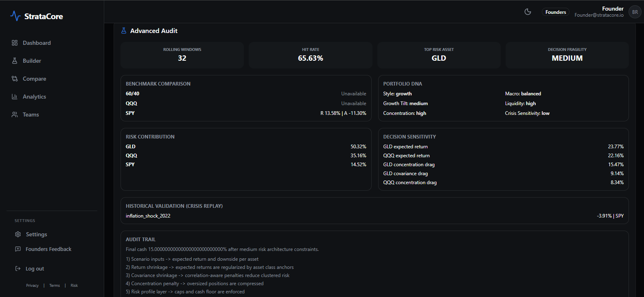Click the QQQ risk contribution value 35.16%

pos(358,156)
